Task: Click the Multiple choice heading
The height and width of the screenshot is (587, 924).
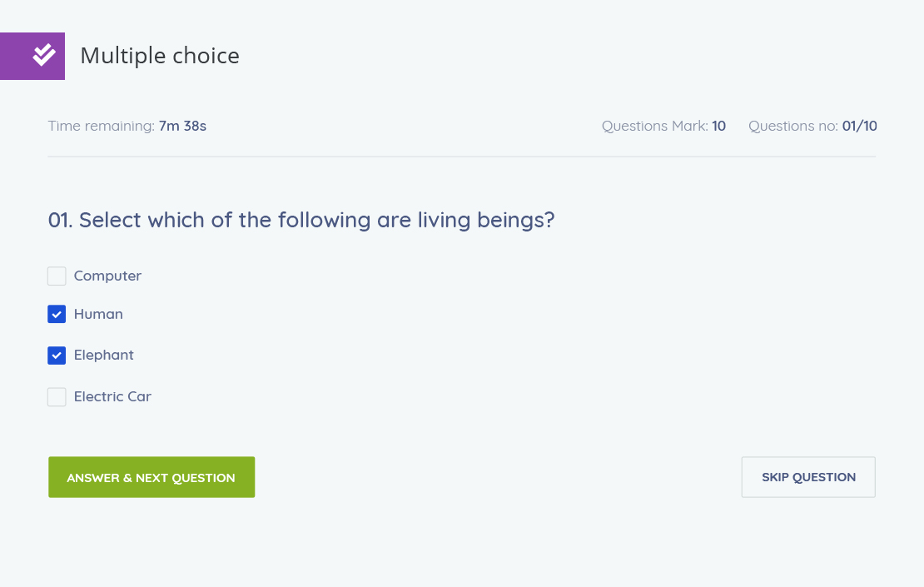Action: (x=160, y=56)
